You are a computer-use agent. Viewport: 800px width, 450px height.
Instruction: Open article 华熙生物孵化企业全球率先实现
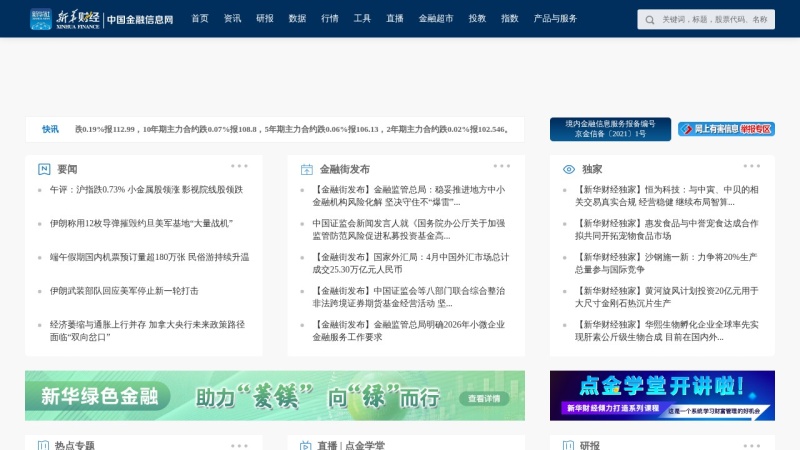coord(667,331)
